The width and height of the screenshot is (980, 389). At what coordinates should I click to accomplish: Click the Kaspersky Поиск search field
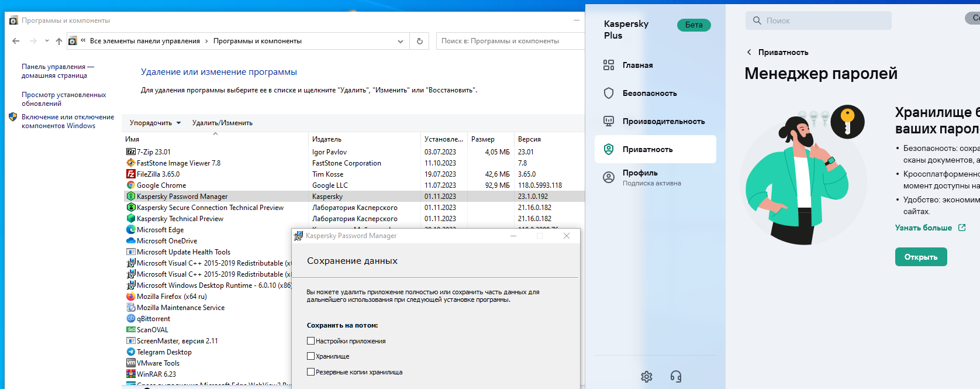[x=819, y=20]
